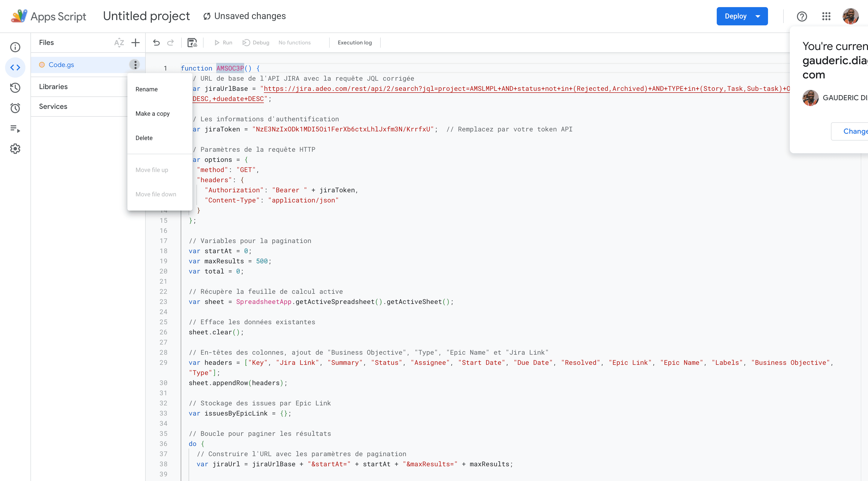The height and width of the screenshot is (481, 868).
Task: Choose Make a copy from file menu
Action: (160, 113)
